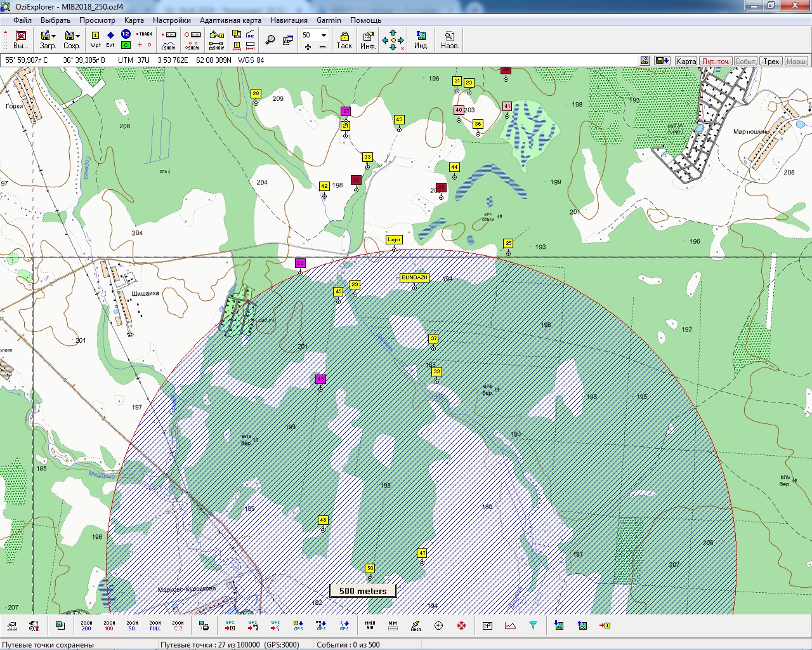This screenshot has height=650, width=812.
Task: Click the picture icon beside coordinates bar
Action: pyautogui.click(x=645, y=61)
